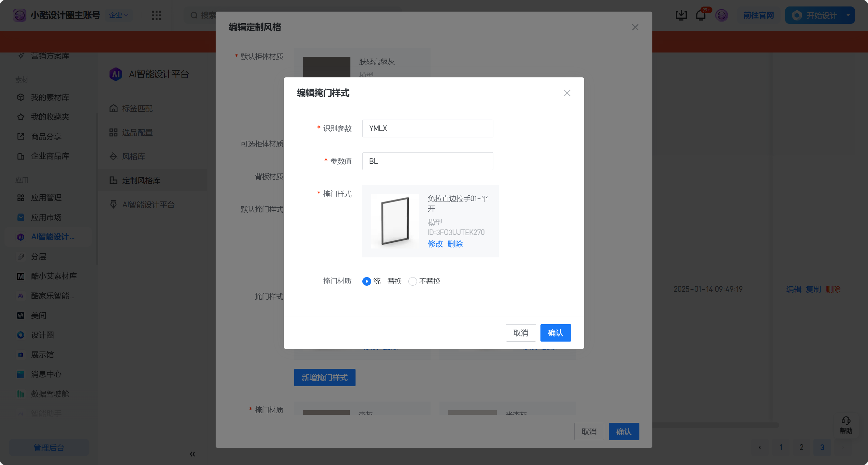This screenshot has width=868, height=465.
Task: Collapse the sidebar with double-chevron icon
Action: 192,454
